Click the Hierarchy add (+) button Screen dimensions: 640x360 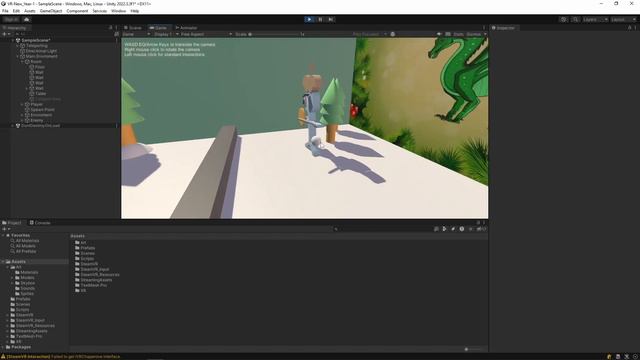[x=4, y=34]
